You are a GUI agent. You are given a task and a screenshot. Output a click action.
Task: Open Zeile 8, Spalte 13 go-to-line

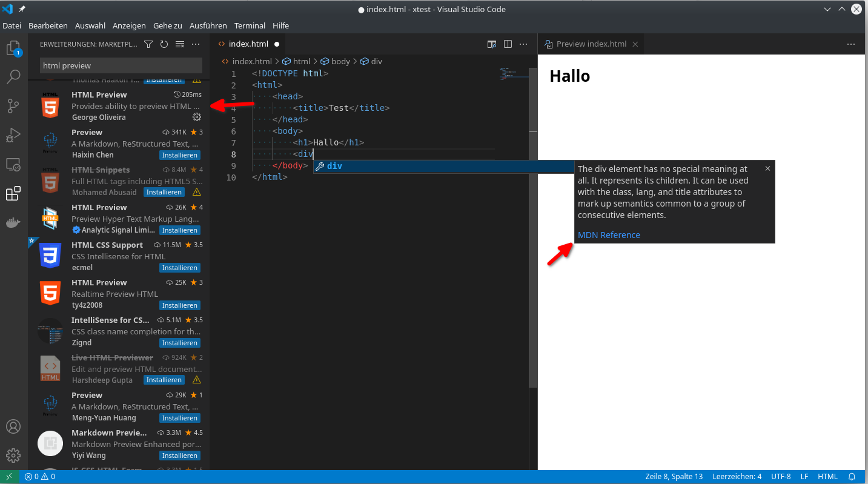point(674,477)
